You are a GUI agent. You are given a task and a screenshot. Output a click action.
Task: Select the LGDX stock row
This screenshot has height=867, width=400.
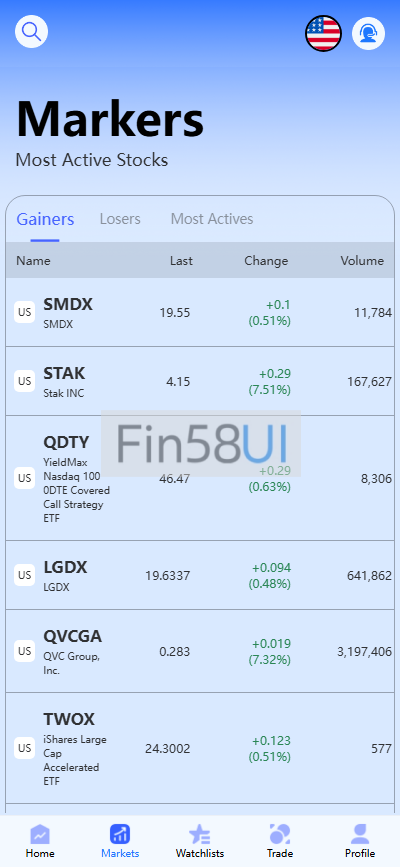coord(200,575)
